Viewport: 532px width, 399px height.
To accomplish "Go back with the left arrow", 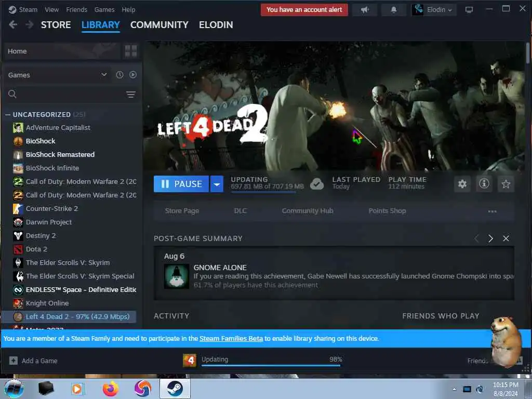I will 13,25.
